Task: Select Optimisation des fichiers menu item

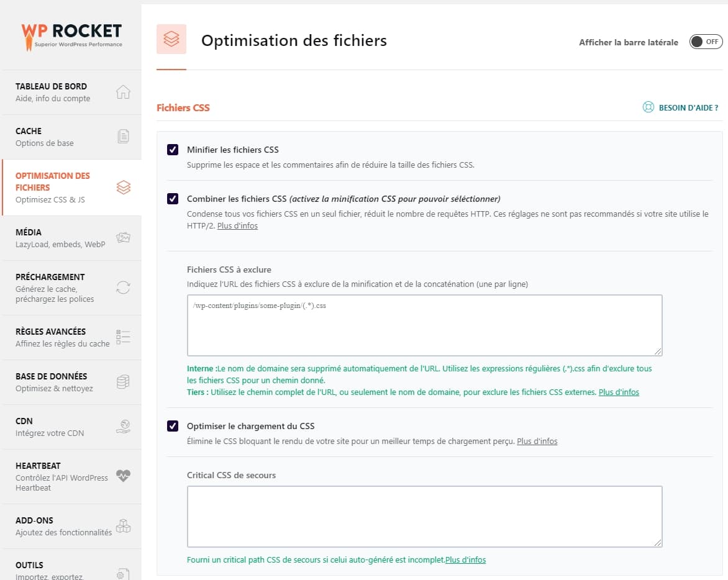Action: pyautogui.click(x=71, y=188)
